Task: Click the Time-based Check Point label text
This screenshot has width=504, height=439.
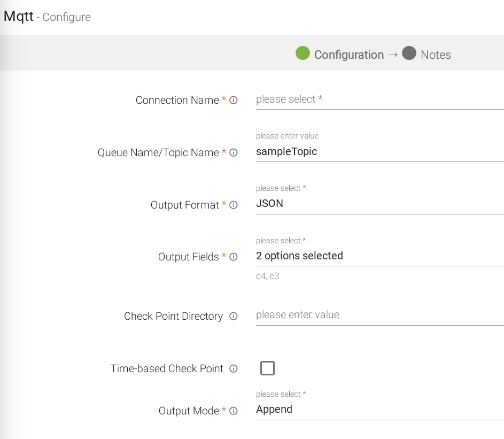Action: click(x=167, y=369)
